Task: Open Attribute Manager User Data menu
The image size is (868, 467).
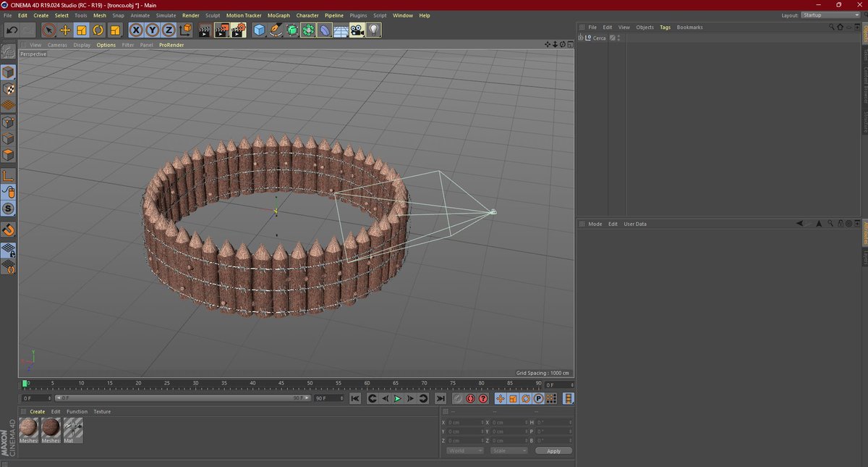Action: pyautogui.click(x=635, y=224)
